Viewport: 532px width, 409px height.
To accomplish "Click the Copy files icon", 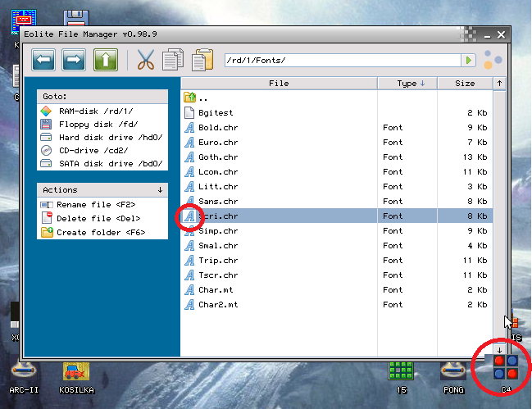I will 173,60.
